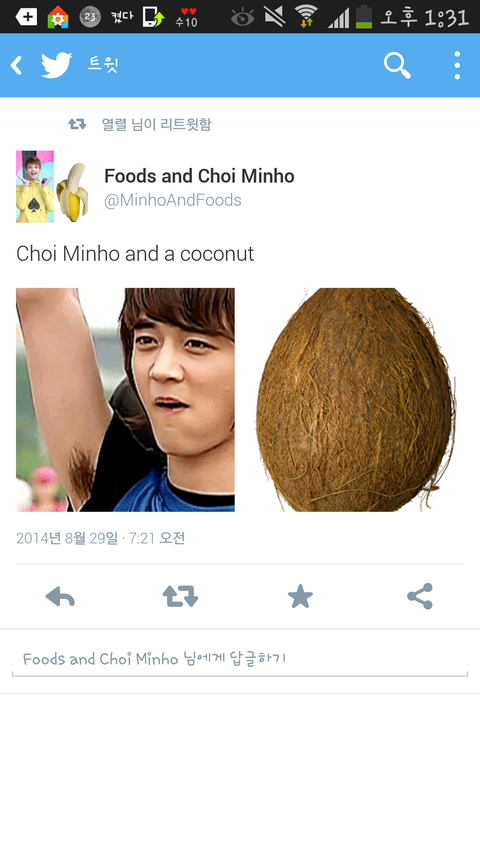Image resolution: width=480 pixels, height=853 pixels.
Task: View the coconut photo attachment
Action: [355, 400]
